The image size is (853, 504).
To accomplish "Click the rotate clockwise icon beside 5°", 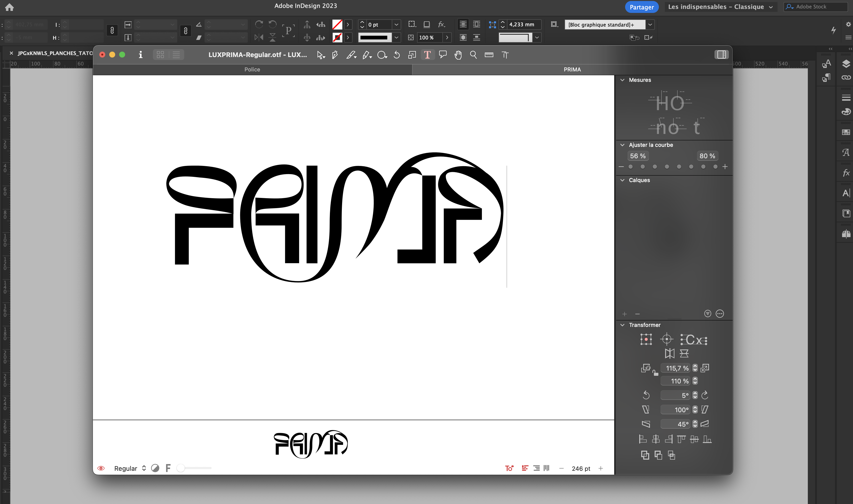I will coord(705,395).
